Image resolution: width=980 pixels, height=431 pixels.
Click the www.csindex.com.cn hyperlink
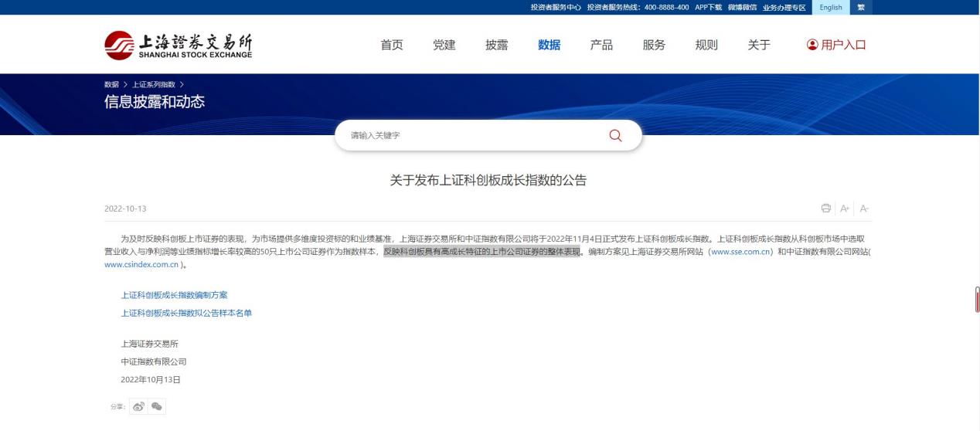(141, 264)
